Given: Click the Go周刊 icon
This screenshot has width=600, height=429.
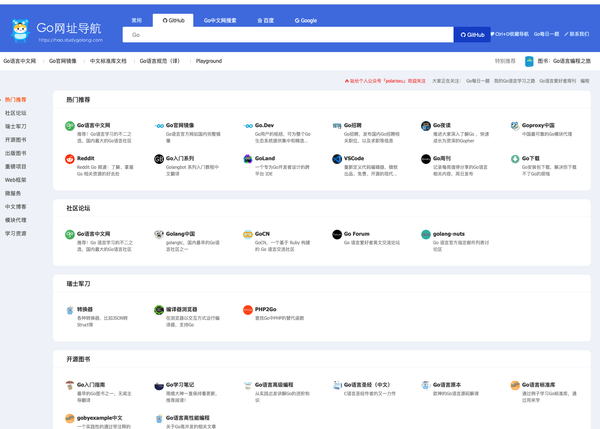Looking at the screenshot, I should point(426,159).
